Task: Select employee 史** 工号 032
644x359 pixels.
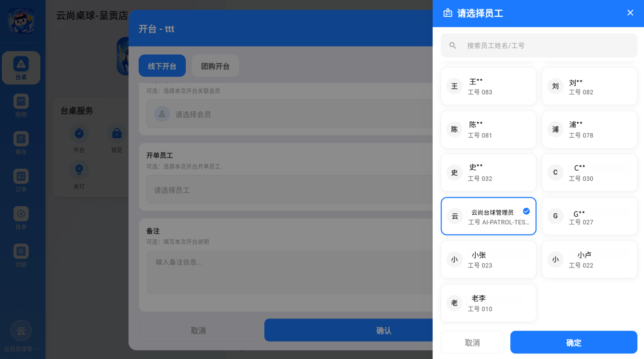Action: (489, 173)
